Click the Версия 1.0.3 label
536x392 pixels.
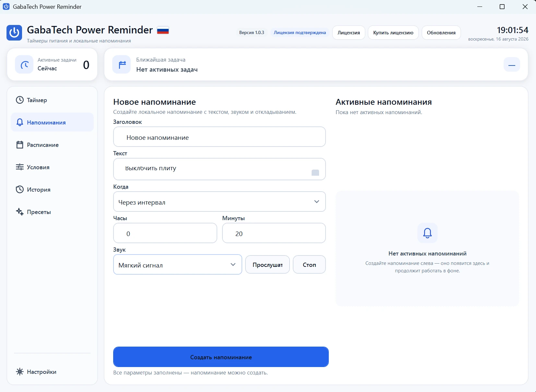252,32
